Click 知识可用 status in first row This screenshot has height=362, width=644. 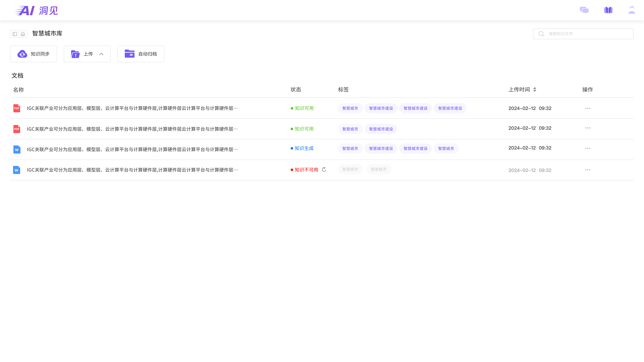tap(302, 108)
